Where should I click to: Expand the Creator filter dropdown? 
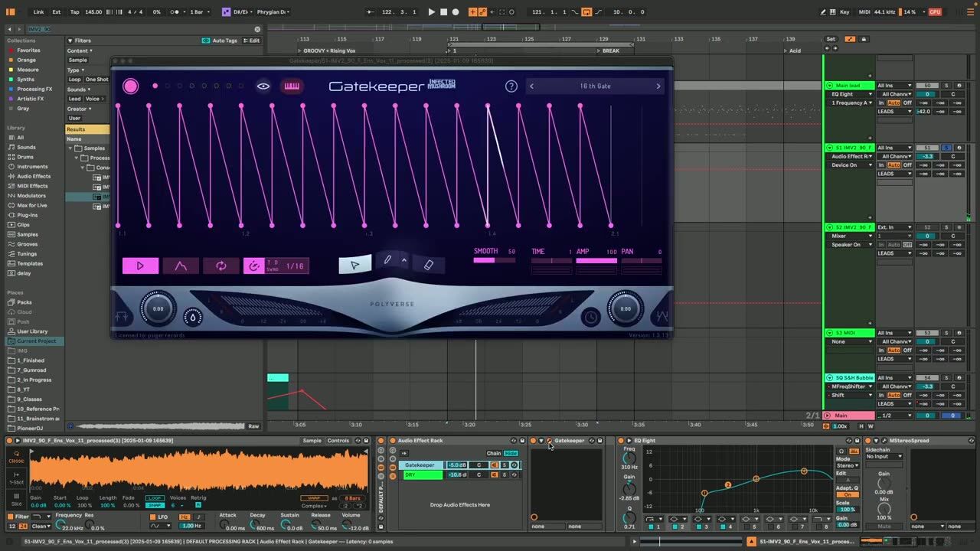point(80,109)
